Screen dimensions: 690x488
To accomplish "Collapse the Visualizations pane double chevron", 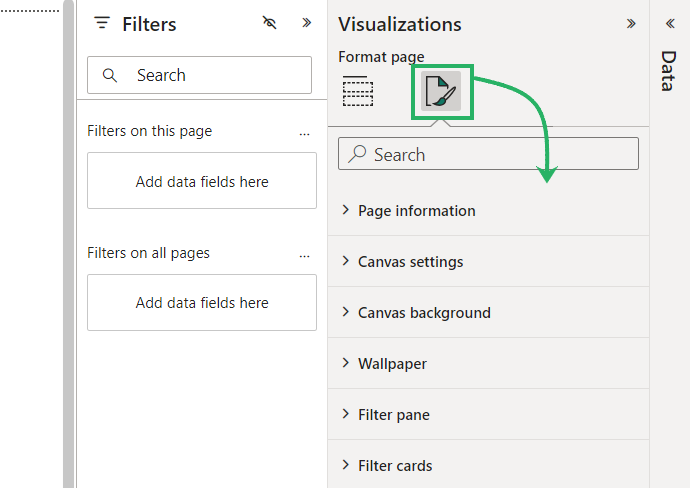I will coord(631,23).
